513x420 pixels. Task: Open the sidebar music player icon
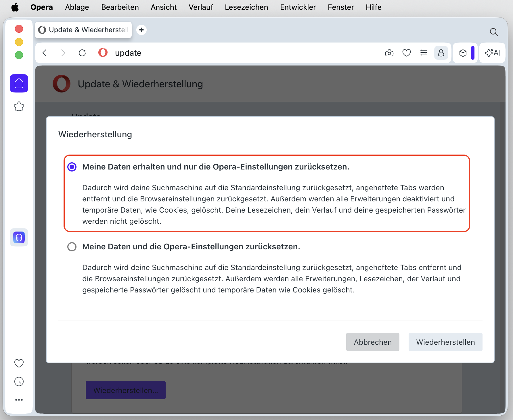tap(19, 237)
